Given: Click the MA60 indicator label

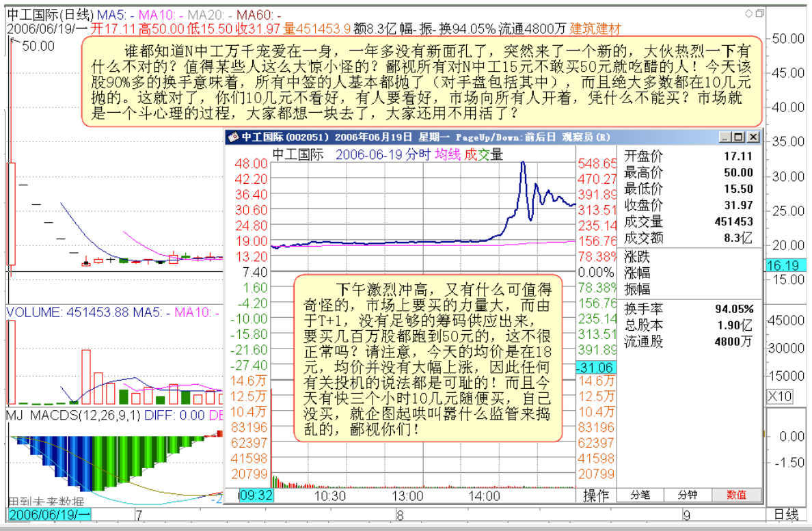Looking at the screenshot, I should tap(258, 15).
